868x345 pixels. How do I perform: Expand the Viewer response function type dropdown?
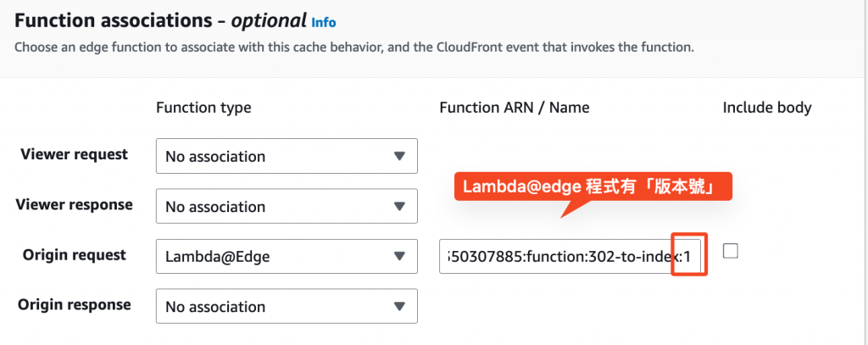click(x=287, y=206)
